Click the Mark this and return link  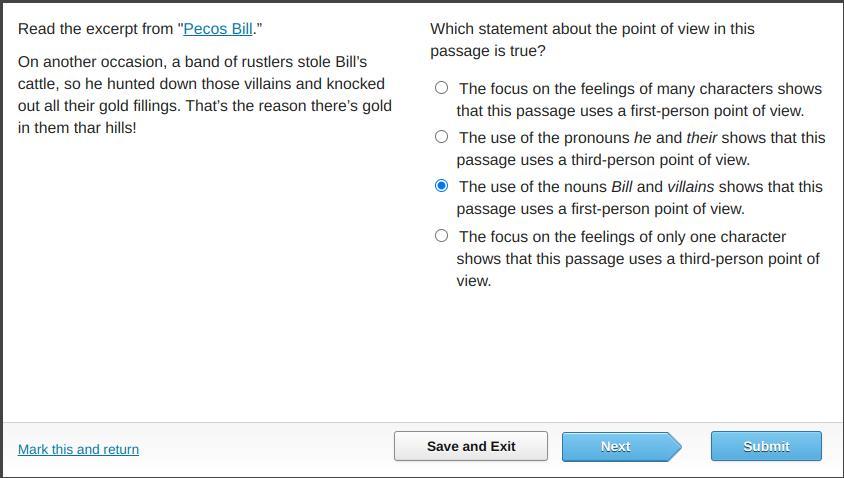(78, 449)
